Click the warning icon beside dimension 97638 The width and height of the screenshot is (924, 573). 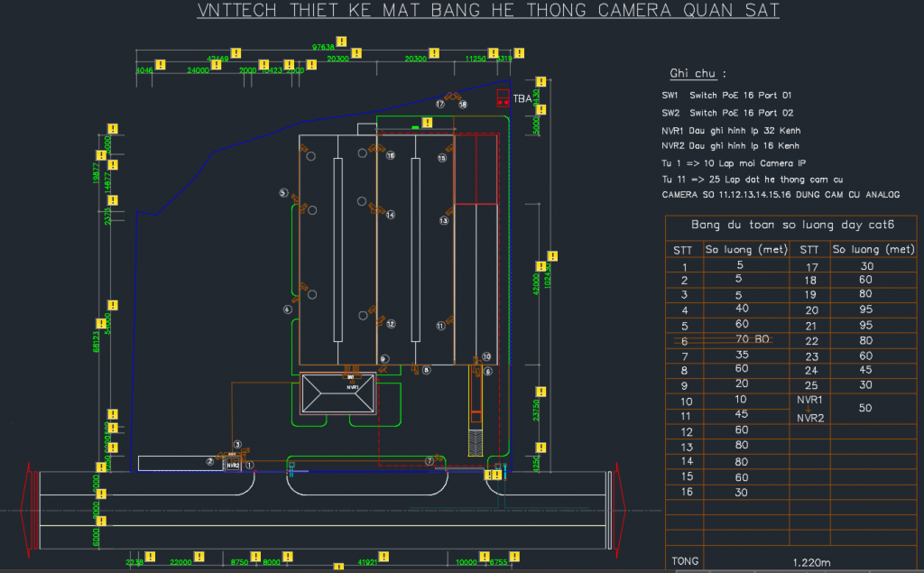coord(356,53)
